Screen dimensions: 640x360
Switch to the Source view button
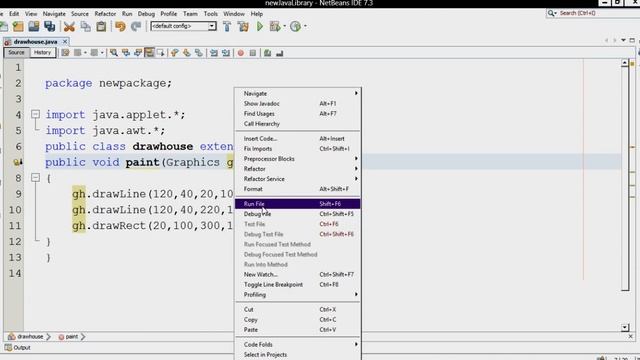16,53
